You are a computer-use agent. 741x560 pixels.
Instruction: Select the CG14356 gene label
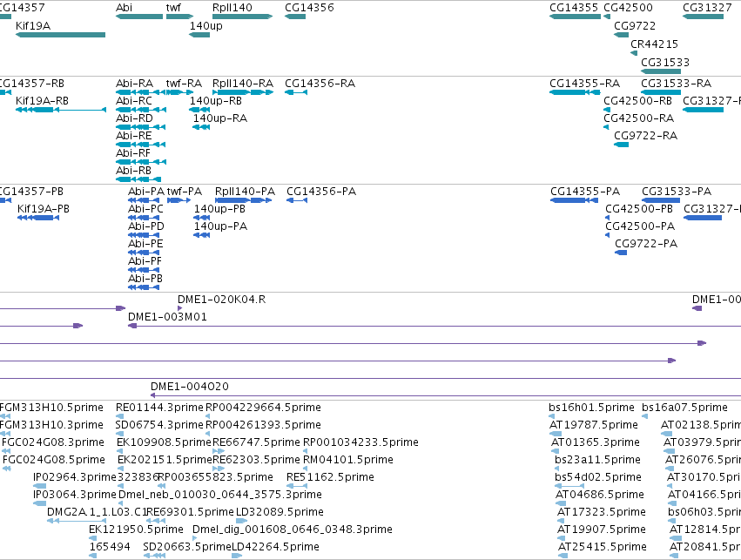point(309,8)
